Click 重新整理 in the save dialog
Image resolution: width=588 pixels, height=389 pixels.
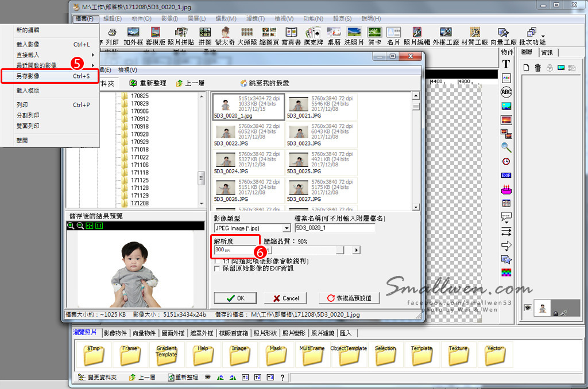pos(148,83)
